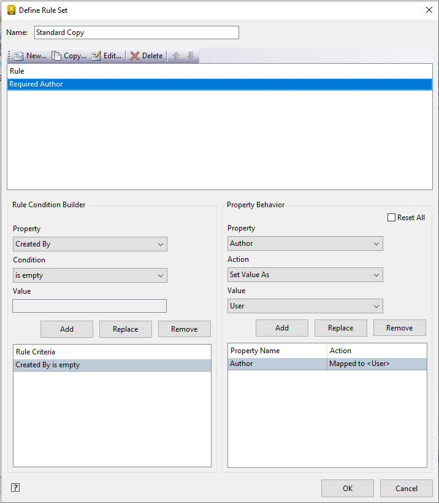Viewport: 439px width, 504px height.
Task: Open the Set Value As action dropdown
Action: 305,275
